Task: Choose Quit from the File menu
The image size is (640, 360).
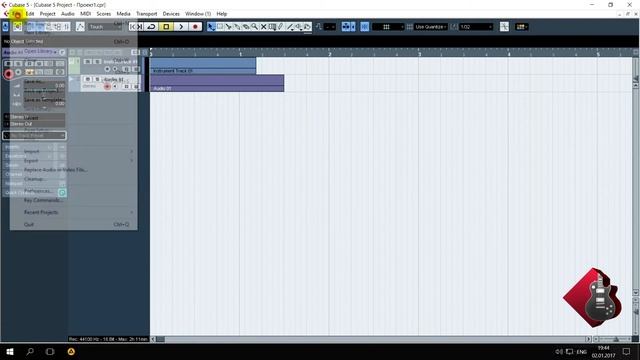Action: (73, 224)
